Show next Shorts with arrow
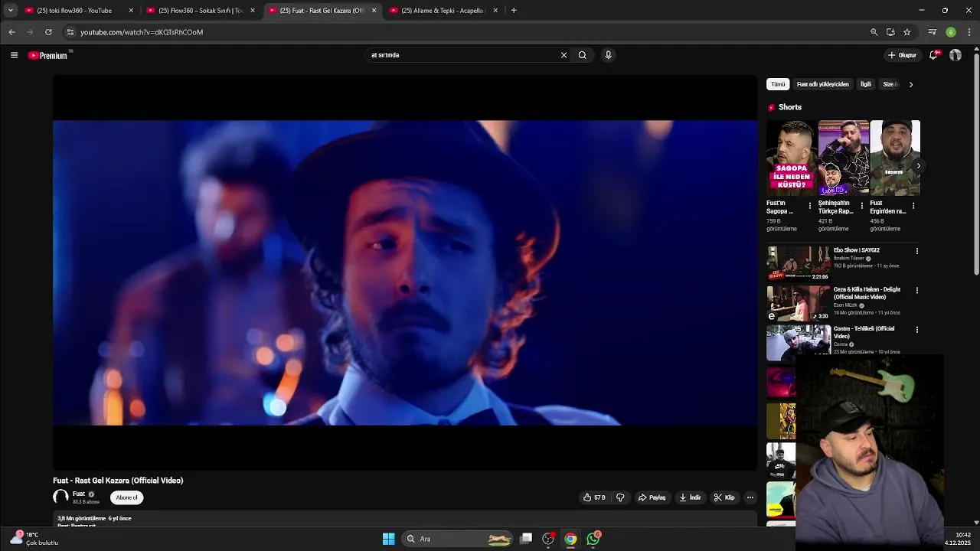 [919, 165]
